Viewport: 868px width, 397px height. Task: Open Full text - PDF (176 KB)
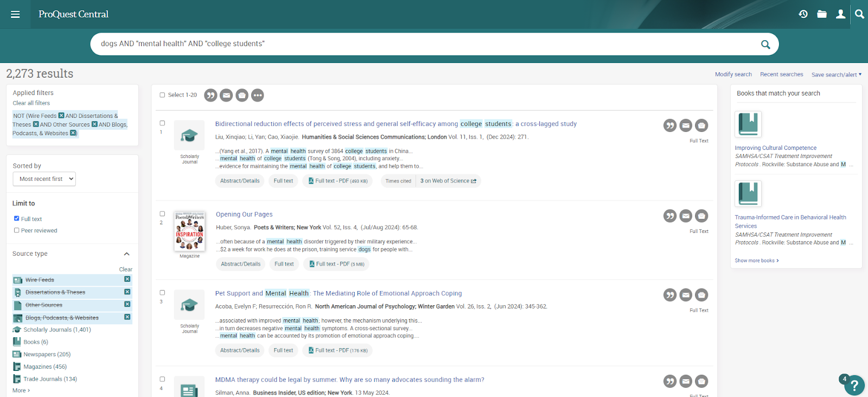pos(337,350)
